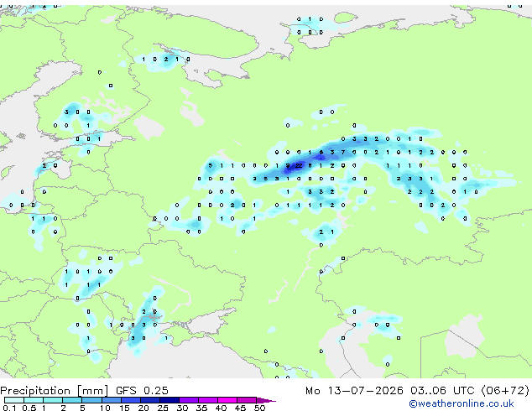Select the 0.5–1 mm legend swatch
Screen dimensions: 532x411
click(34, 400)
